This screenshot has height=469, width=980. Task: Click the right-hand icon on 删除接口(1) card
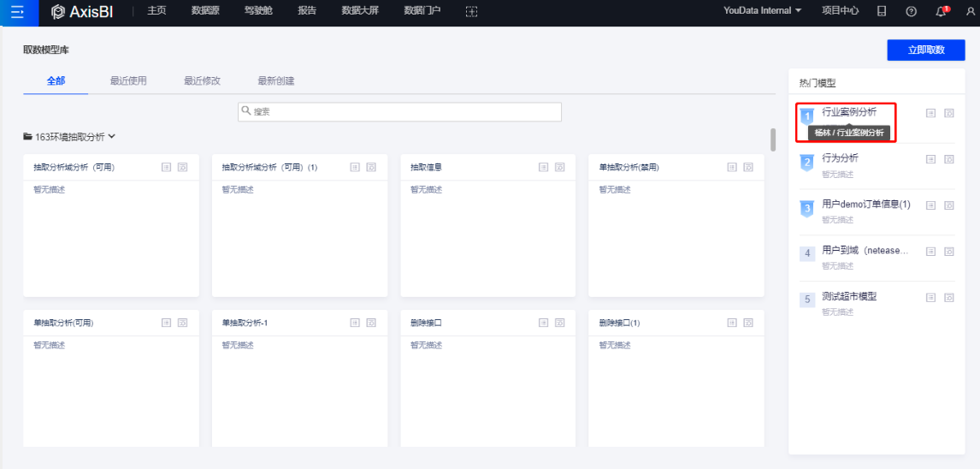748,323
